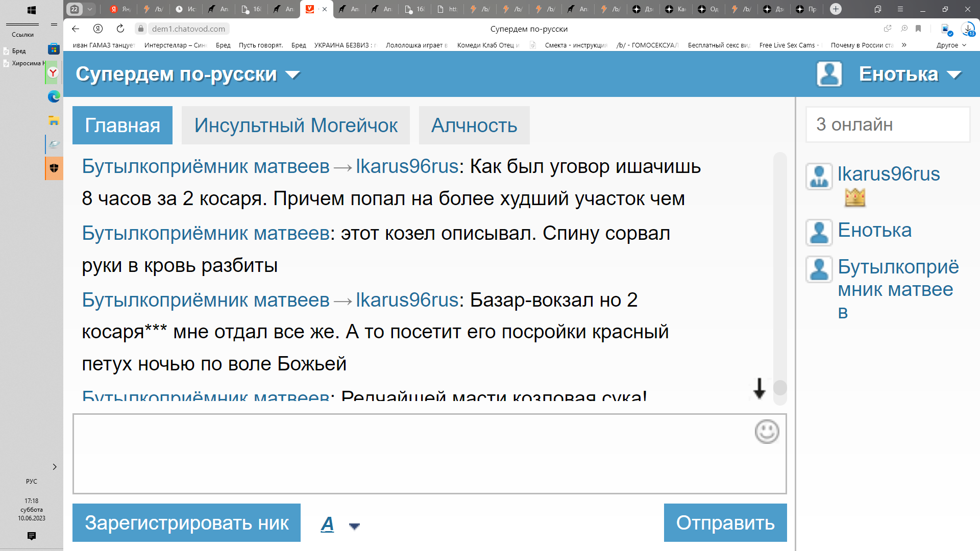Click the chat scrollbar thumb
Image resolution: width=980 pixels, height=551 pixels.
[x=780, y=388]
